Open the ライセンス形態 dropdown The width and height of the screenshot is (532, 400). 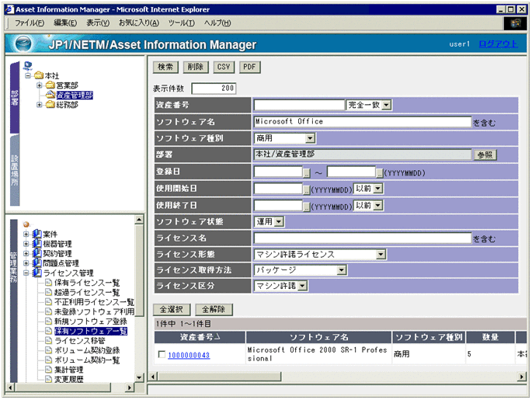[381, 254]
